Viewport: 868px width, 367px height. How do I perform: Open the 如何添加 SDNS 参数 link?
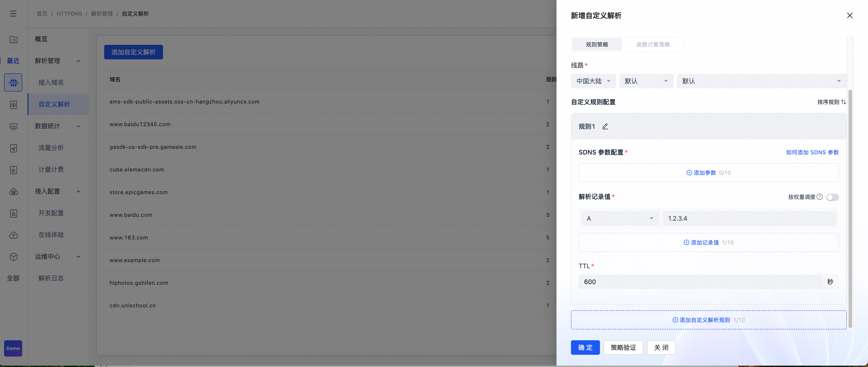click(812, 152)
